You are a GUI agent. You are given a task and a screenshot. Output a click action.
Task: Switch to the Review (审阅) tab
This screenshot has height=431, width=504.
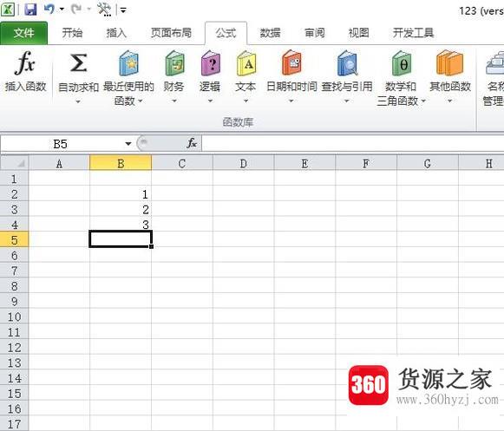click(314, 33)
